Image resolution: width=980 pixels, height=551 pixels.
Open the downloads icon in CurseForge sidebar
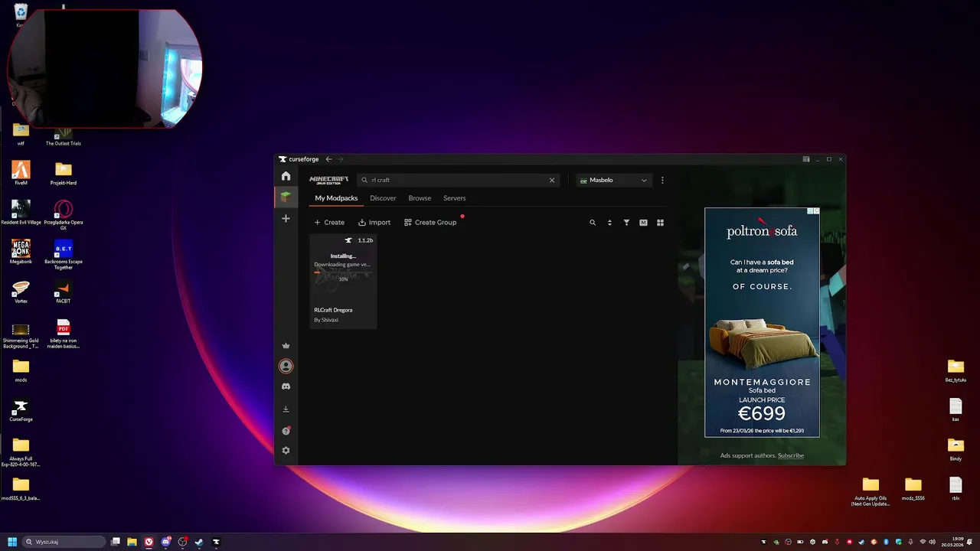tap(286, 409)
